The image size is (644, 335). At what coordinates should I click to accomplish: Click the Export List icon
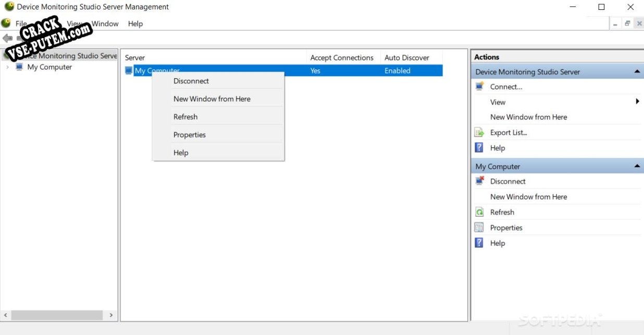tap(479, 133)
